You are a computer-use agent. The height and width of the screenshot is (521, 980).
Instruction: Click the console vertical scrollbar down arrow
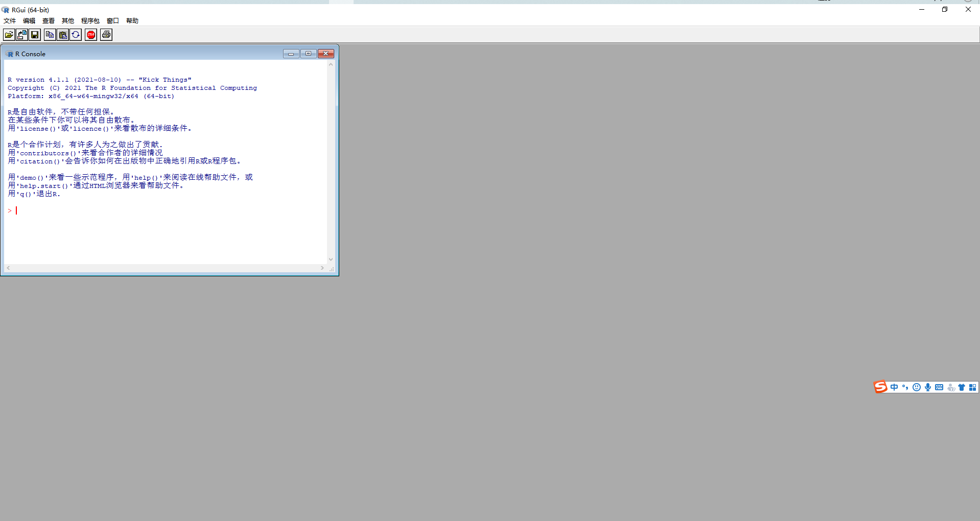point(331,259)
